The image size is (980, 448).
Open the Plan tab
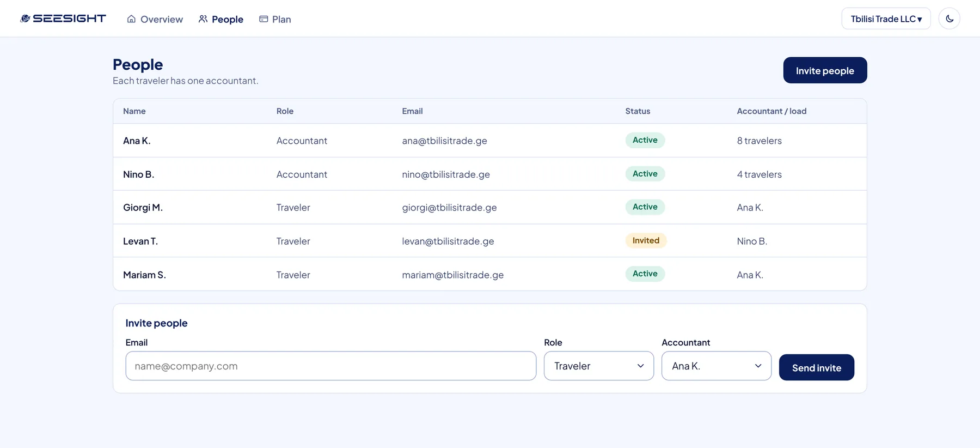[x=275, y=19]
